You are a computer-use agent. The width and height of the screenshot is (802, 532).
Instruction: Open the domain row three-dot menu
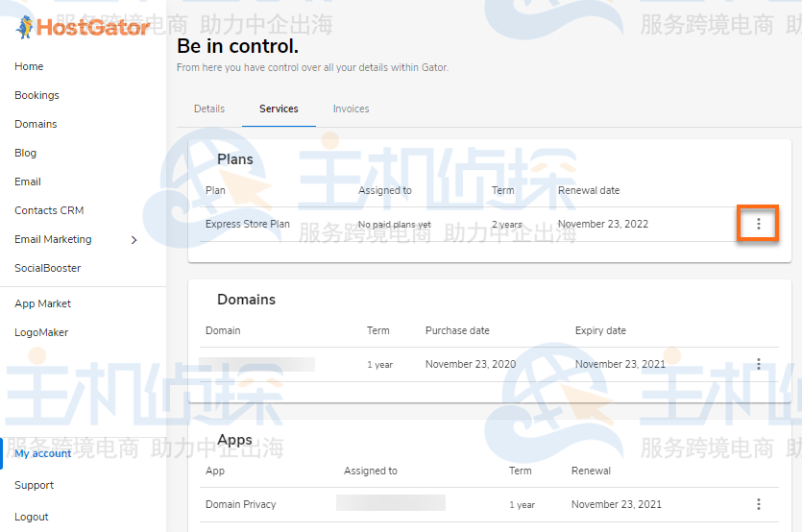(758, 364)
